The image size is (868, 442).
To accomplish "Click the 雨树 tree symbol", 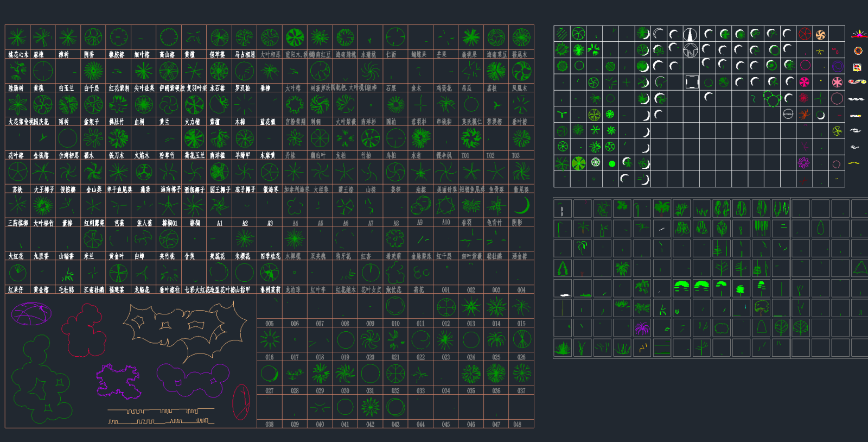I will pyautogui.click(x=68, y=105).
